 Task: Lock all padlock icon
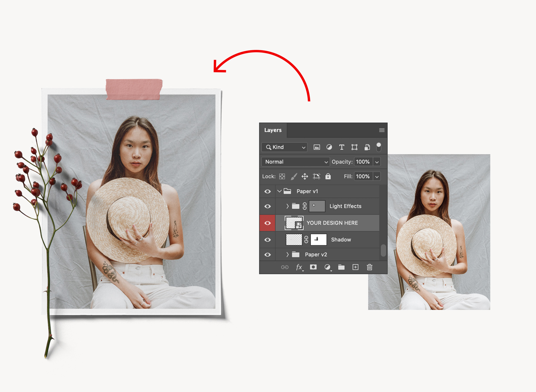click(328, 176)
